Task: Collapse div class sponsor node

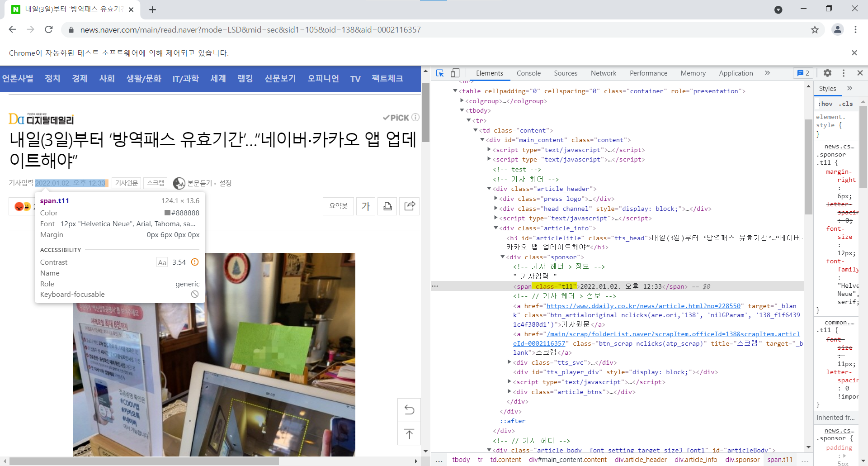Action: (503, 257)
